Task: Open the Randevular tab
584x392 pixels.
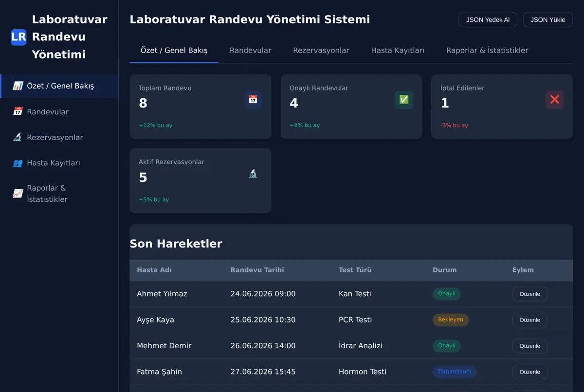Action: 251,51
